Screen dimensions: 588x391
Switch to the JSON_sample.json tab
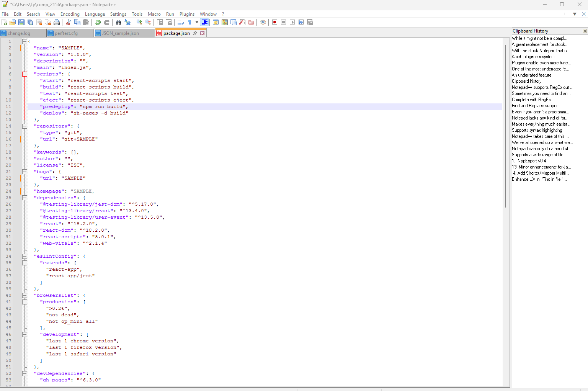pyautogui.click(x=120, y=33)
